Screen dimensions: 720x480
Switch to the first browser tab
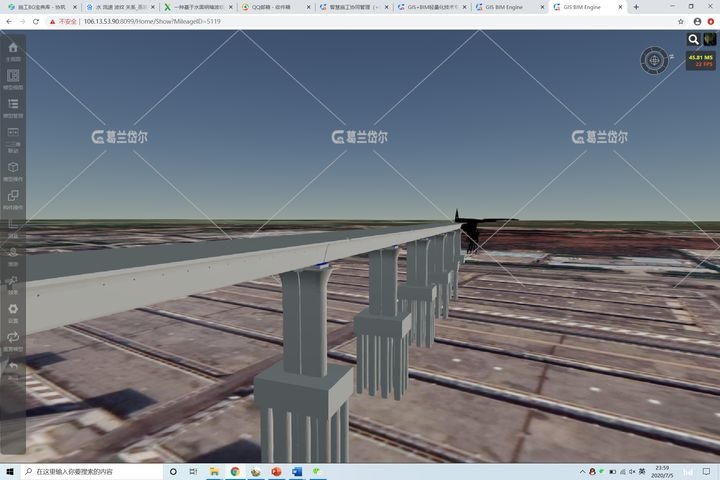40,7
